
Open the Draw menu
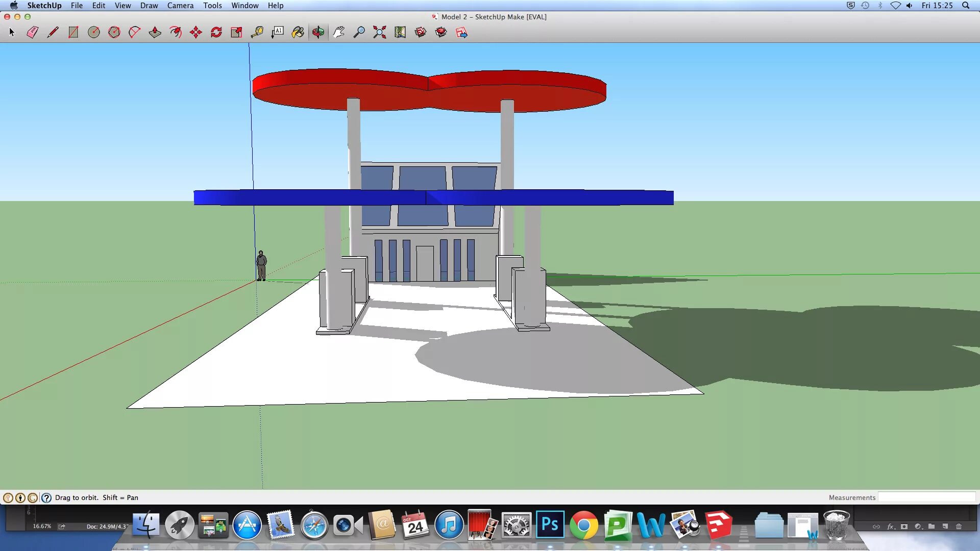(149, 6)
